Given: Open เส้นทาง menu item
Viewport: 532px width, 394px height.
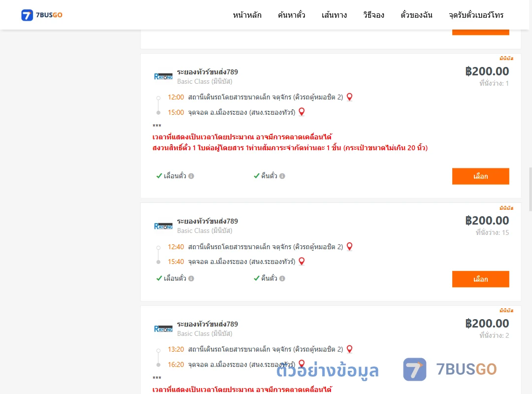Looking at the screenshot, I should (x=334, y=15).
